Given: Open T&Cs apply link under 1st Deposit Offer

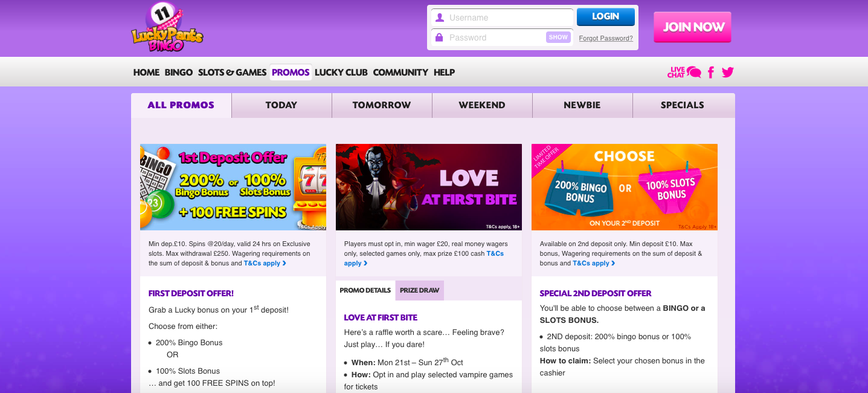Looking at the screenshot, I should point(265,264).
